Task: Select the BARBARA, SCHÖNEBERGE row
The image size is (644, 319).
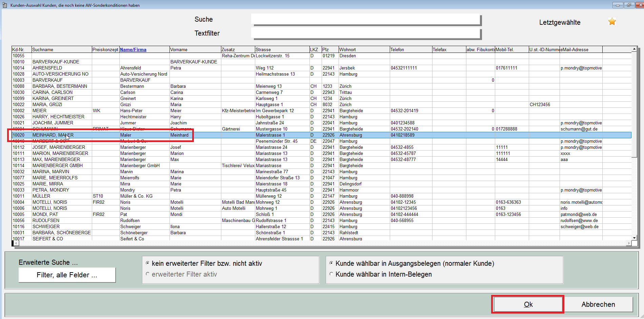Action: tap(321, 233)
